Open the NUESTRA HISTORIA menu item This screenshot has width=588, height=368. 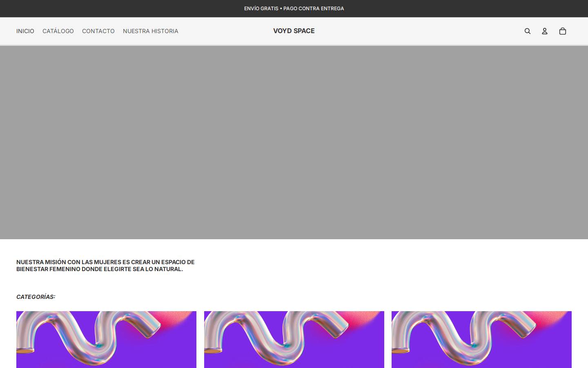tap(151, 31)
